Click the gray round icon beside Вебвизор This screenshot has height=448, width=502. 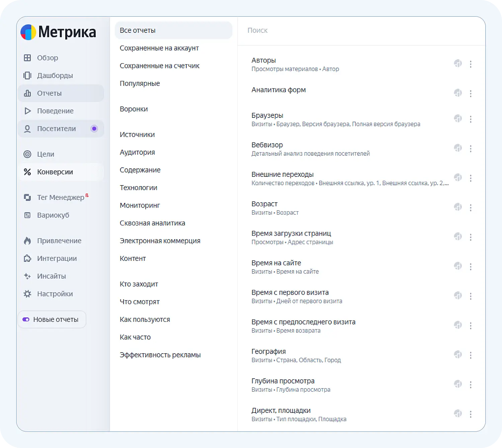(458, 148)
